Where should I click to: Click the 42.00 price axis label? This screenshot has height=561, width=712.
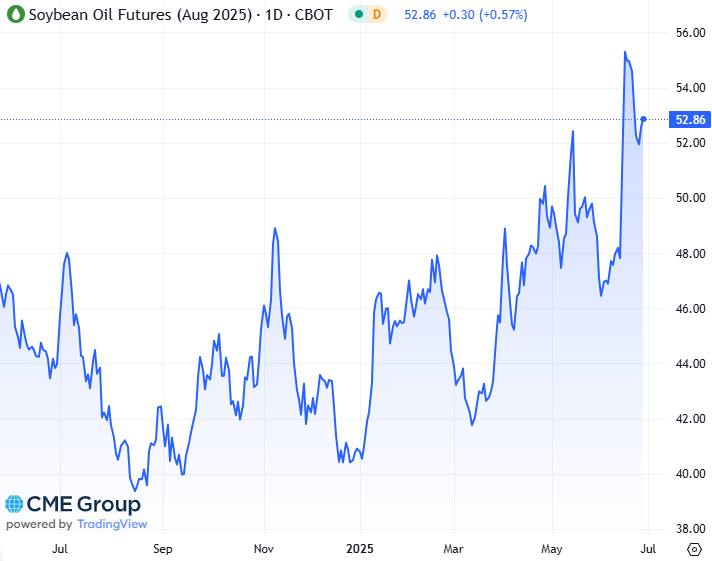click(691, 419)
